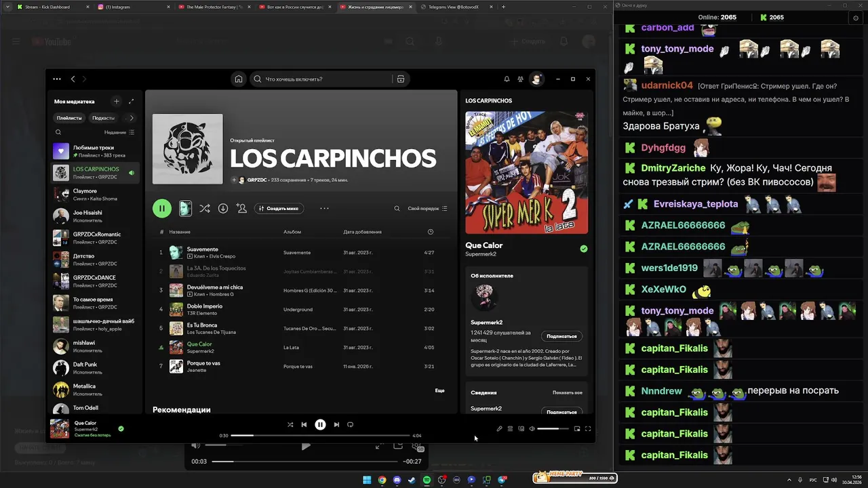Pause the playlist with the green button
This screenshot has width=868, height=488.
point(162,209)
